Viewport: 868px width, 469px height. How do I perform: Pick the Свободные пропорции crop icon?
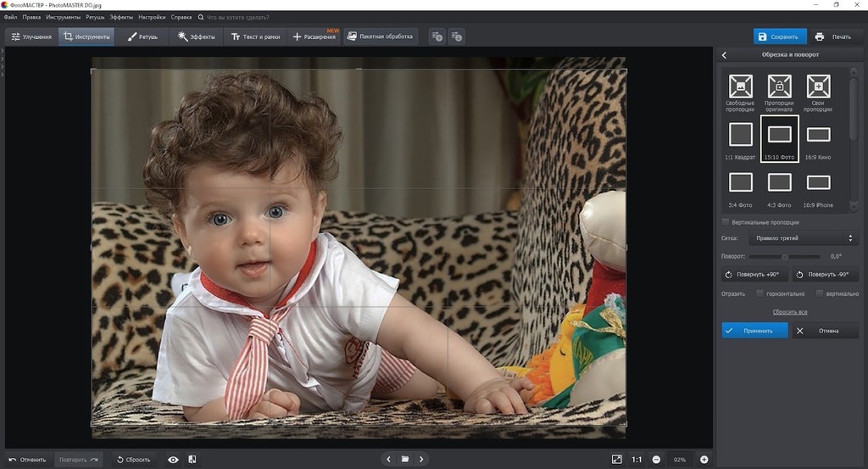[740, 87]
